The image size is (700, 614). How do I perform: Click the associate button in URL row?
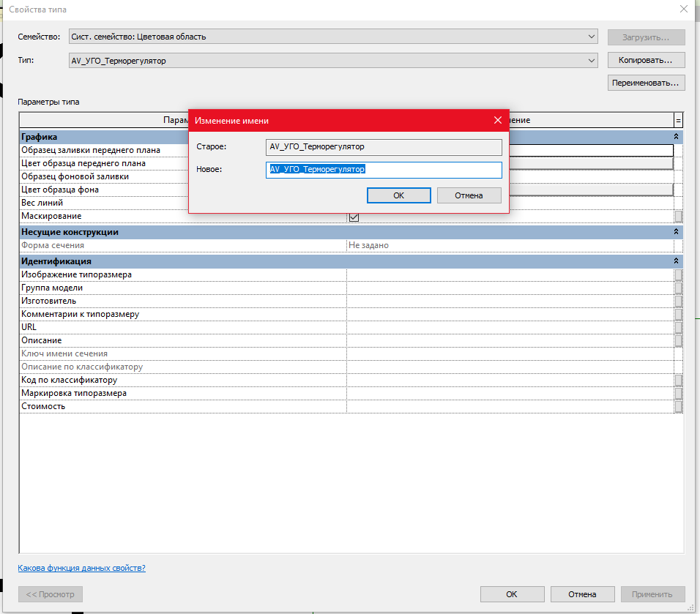pyautogui.click(x=679, y=328)
